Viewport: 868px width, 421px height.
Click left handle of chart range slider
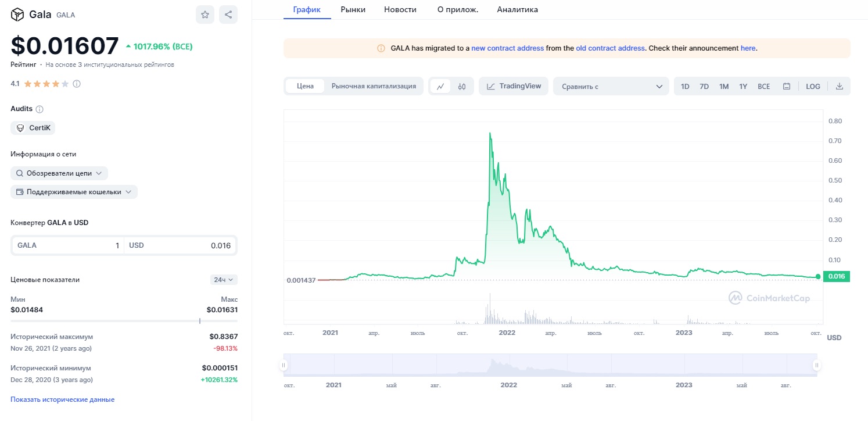(x=284, y=365)
